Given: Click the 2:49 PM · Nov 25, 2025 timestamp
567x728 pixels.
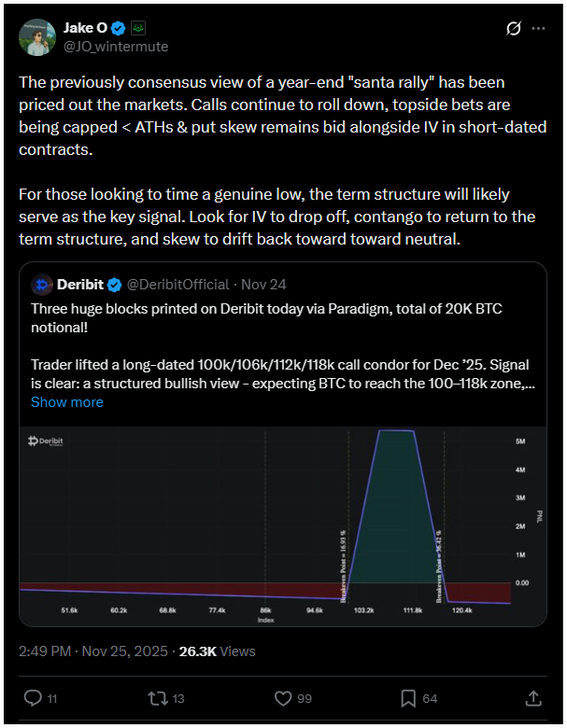Looking at the screenshot, I should click(93, 651).
